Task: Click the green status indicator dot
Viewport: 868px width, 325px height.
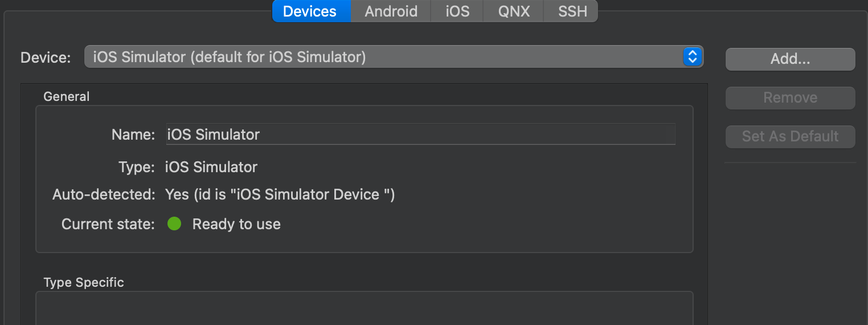Action: pyautogui.click(x=174, y=224)
